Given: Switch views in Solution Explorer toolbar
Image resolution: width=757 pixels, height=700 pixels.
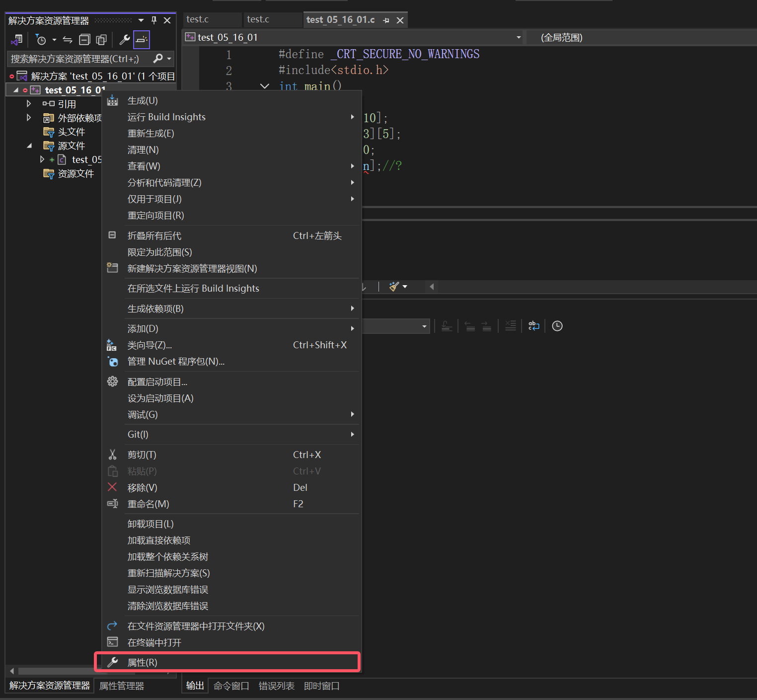Looking at the screenshot, I should pos(17,40).
